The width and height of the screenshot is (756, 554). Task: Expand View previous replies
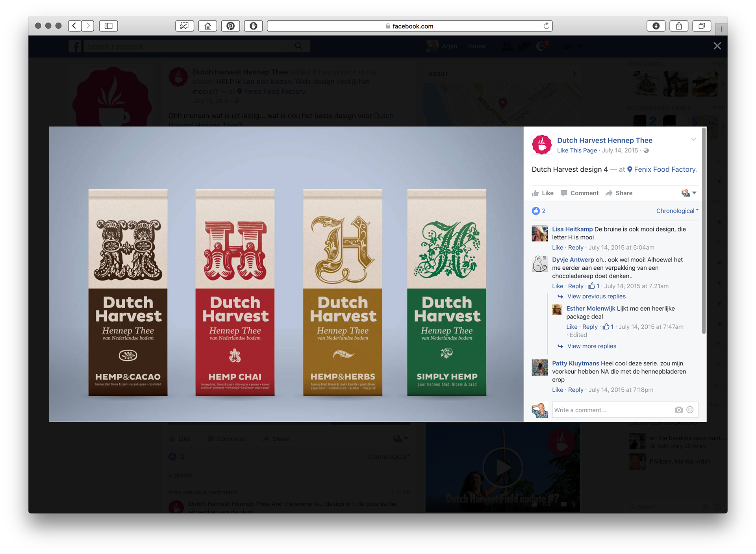tap(596, 296)
